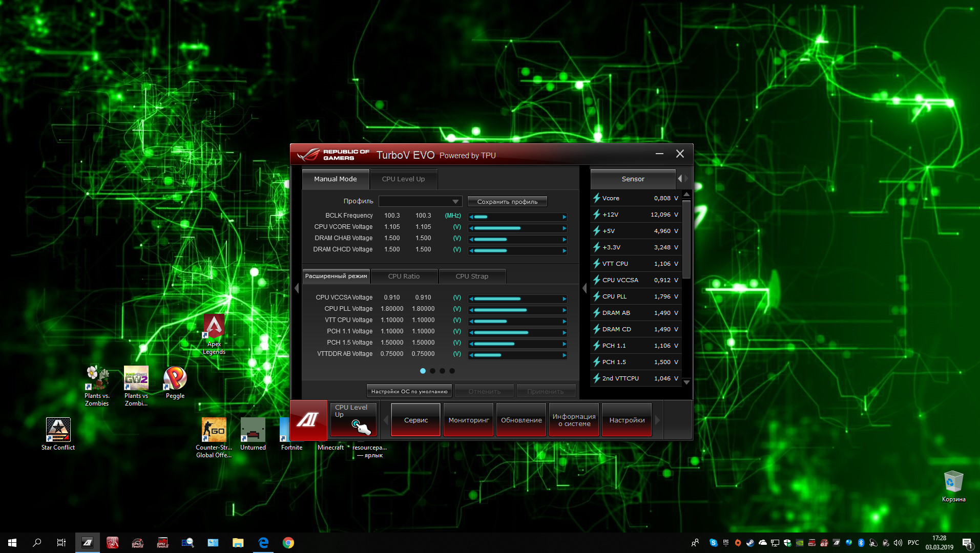
Task: Click the Skype tray icon
Action: [x=713, y=543]
